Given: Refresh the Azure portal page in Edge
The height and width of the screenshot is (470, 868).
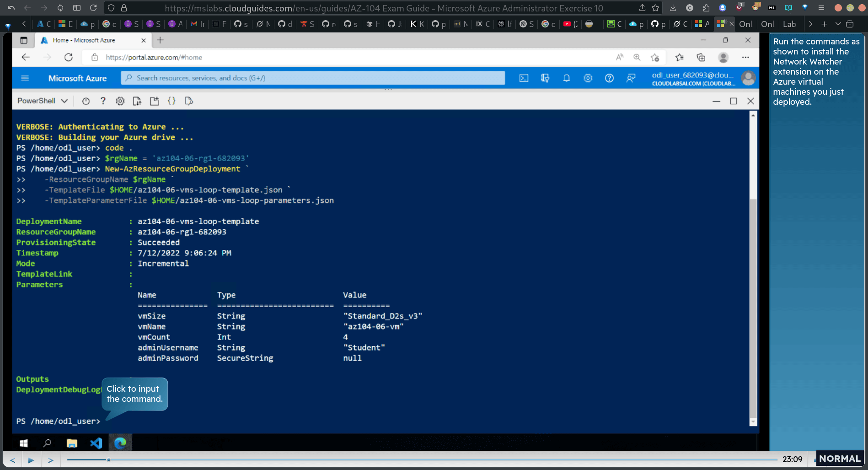Looking at the screenshot, I should pos(69,57).
